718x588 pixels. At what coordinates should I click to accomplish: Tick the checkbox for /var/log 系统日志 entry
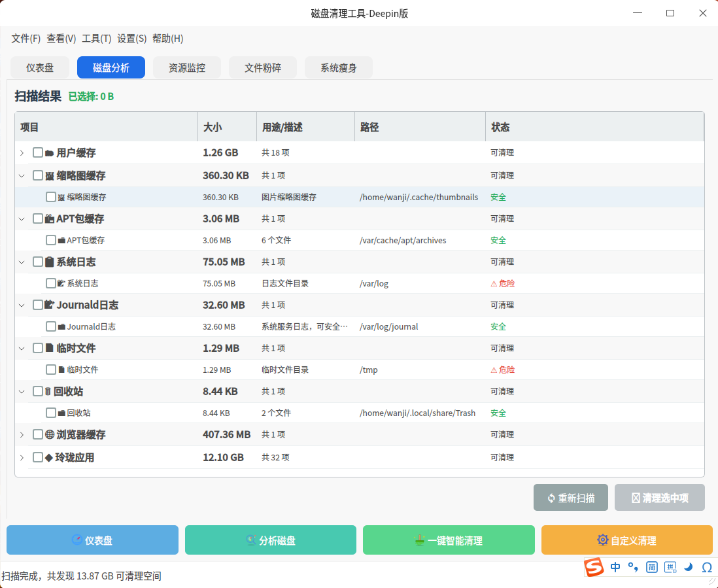[x=51, y=283]
